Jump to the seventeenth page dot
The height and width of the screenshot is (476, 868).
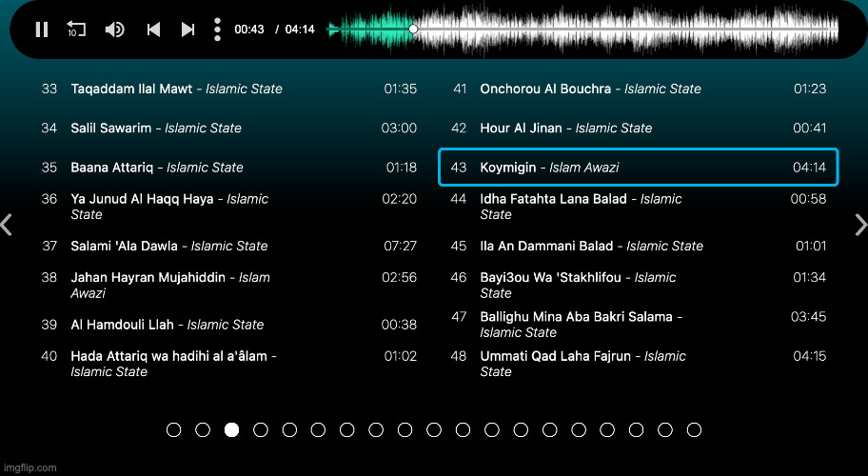point(636,430)
